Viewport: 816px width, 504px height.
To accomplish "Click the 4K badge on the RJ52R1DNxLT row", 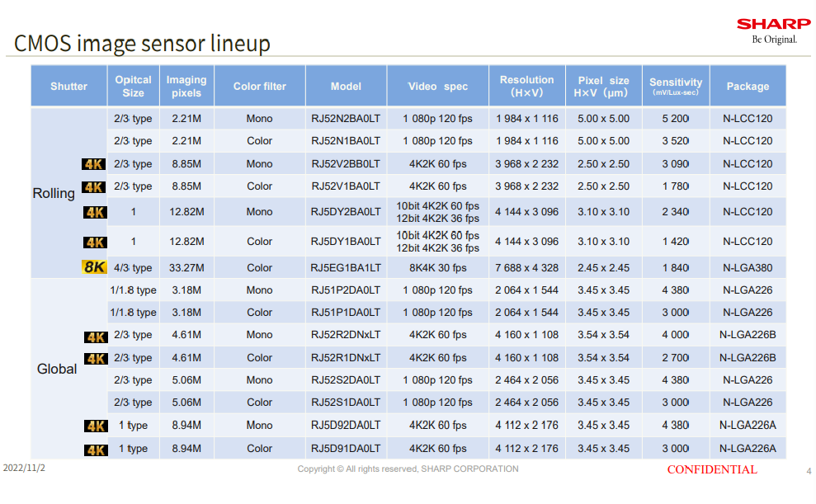I will coord(97,359).
